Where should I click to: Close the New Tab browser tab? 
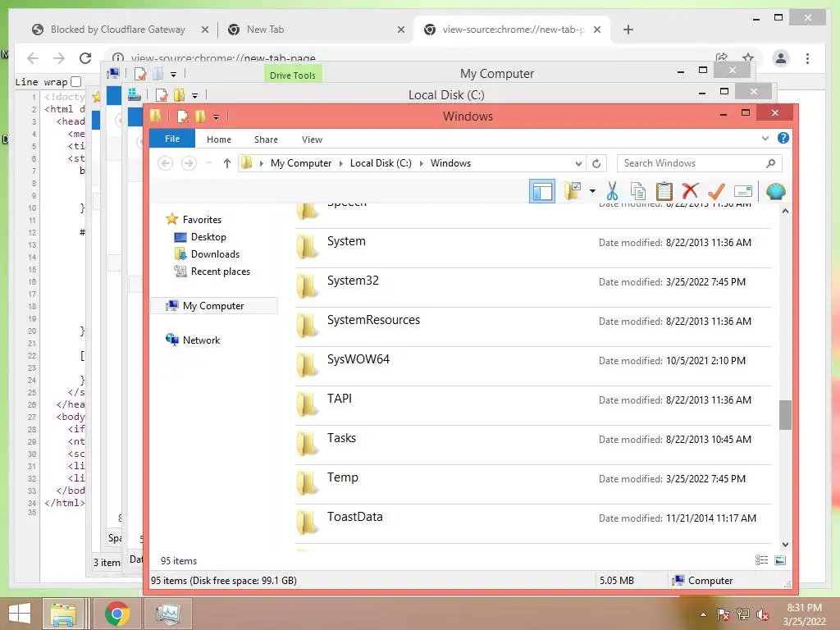coord(400,30)
